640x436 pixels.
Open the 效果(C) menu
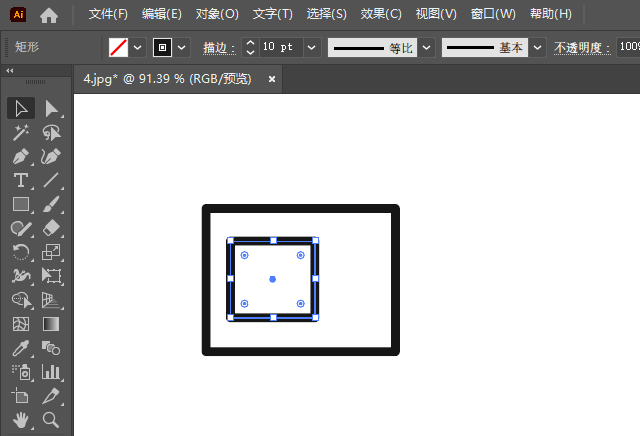pyautogui.click(x=381, y=14)
